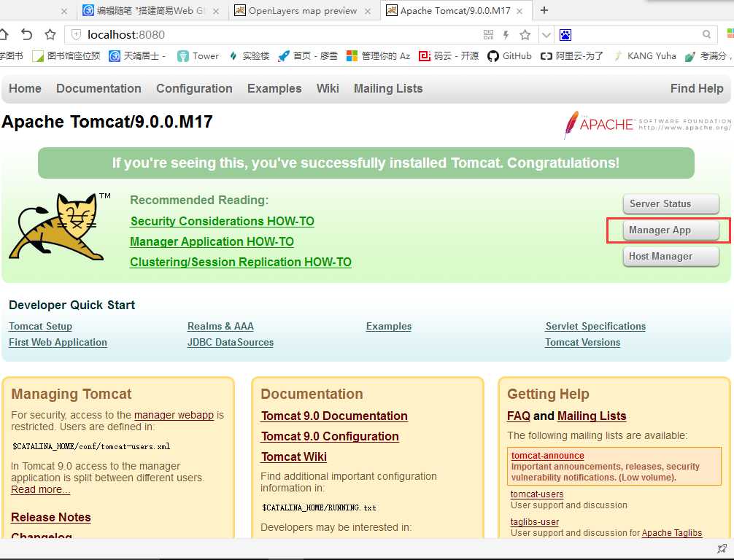
Task: Open the Tomcat Setup link
Action: coord(40,326)
